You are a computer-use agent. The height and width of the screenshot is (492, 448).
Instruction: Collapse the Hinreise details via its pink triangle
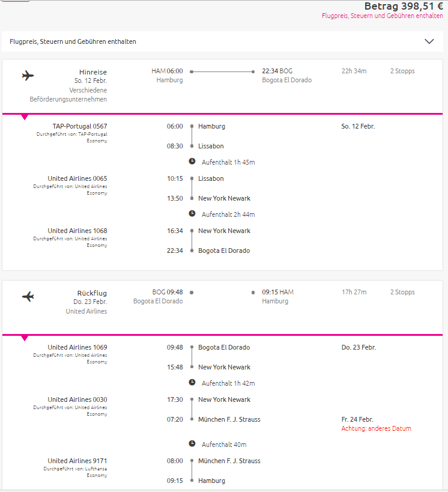[x=25, y=117]
